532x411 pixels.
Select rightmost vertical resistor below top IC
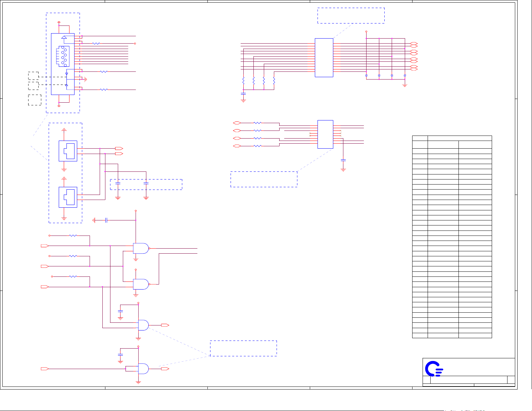click(x=274, y=81)
